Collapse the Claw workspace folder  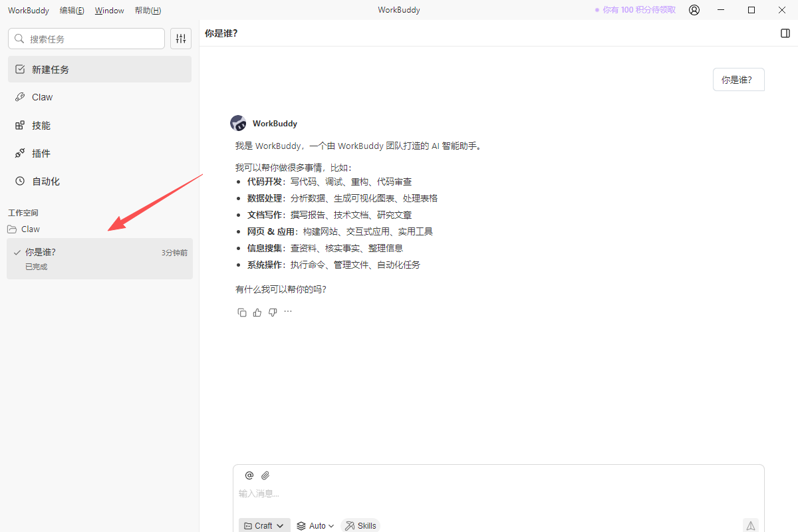(24, 229)
